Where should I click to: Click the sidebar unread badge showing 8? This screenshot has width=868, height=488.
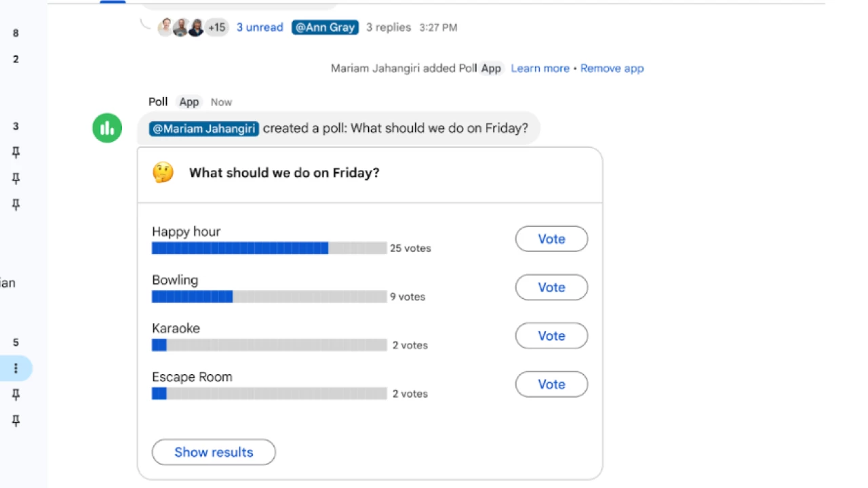tap(16, 33)
